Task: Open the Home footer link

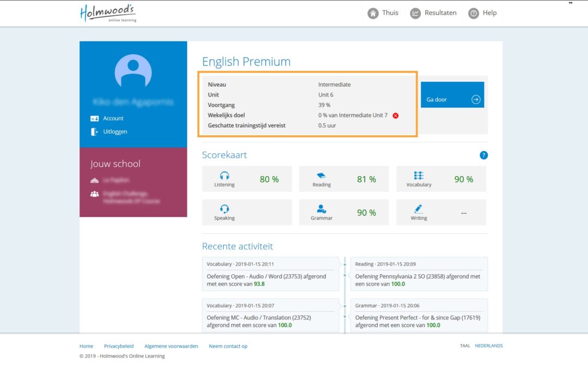Action: [x=86, y=346]
